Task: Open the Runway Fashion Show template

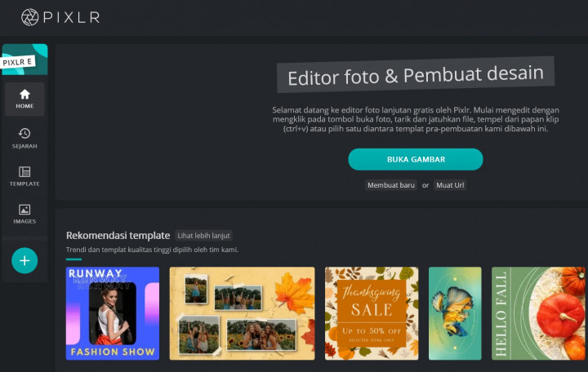Action: (x=113, y=313)
